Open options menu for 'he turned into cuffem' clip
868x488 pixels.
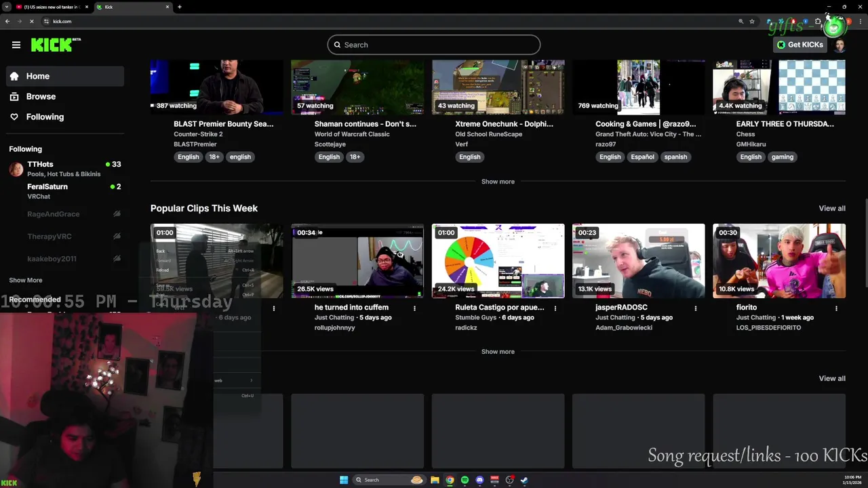414,308
